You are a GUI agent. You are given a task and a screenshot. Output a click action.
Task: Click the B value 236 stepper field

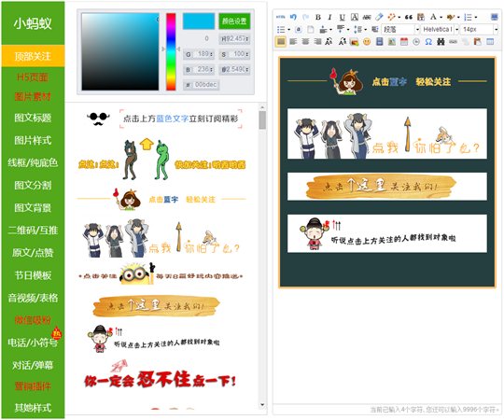(x=199, y=69)
